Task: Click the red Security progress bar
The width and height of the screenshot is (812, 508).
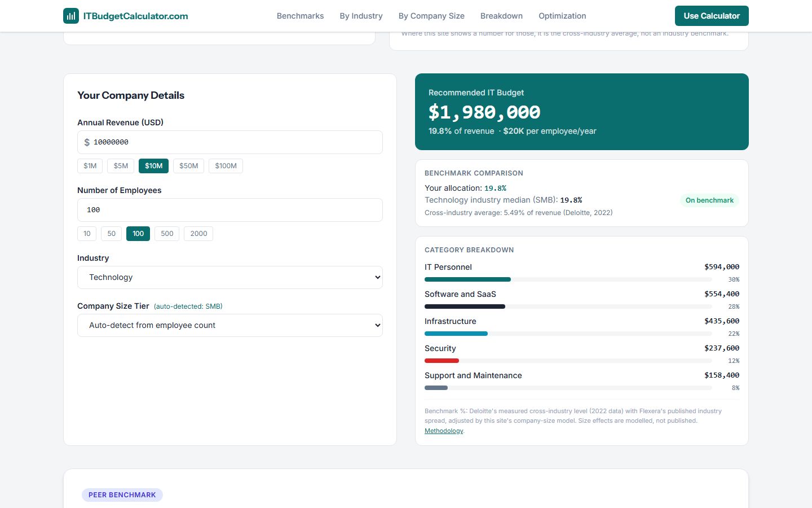Action: point(568,361)
